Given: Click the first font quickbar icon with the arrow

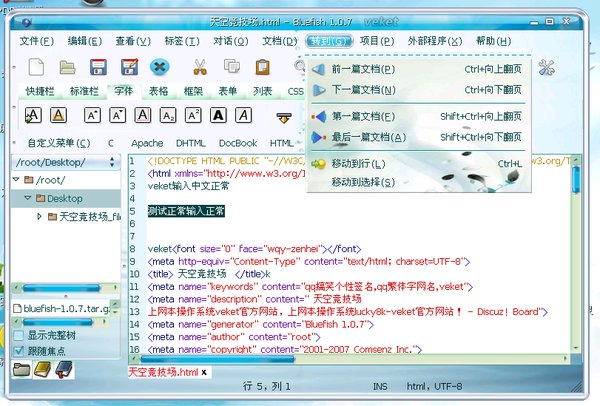Looking at the screenshot, I should [33, 115].
